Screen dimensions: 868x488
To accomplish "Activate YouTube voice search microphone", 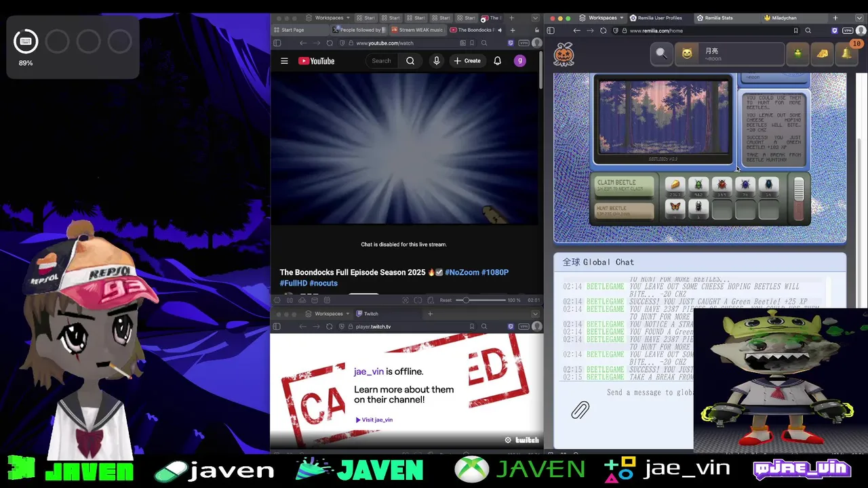I will tap(437, 61).
